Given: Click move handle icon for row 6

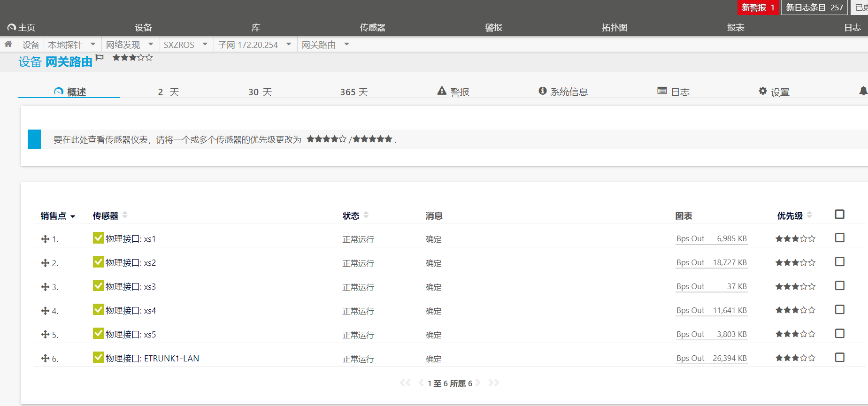Looking at the screenshot, I should tap(45, 359).
